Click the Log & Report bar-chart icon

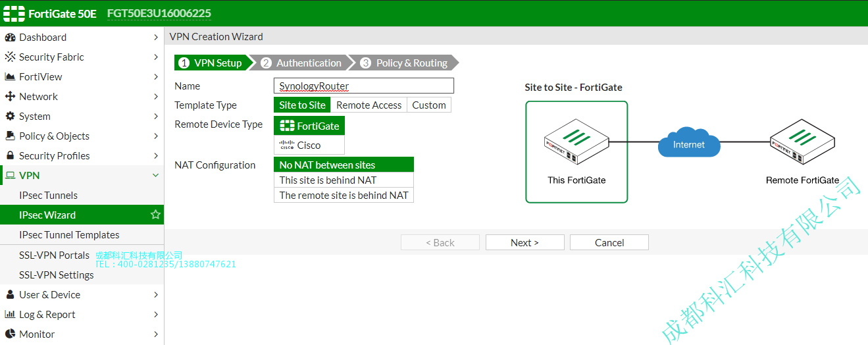tap(10, 315)
